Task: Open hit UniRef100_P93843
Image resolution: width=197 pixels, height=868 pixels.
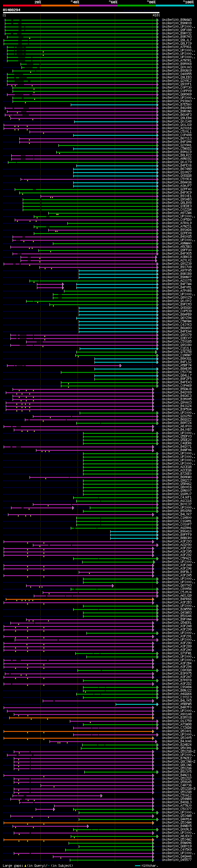Action: tap(177, 101)
